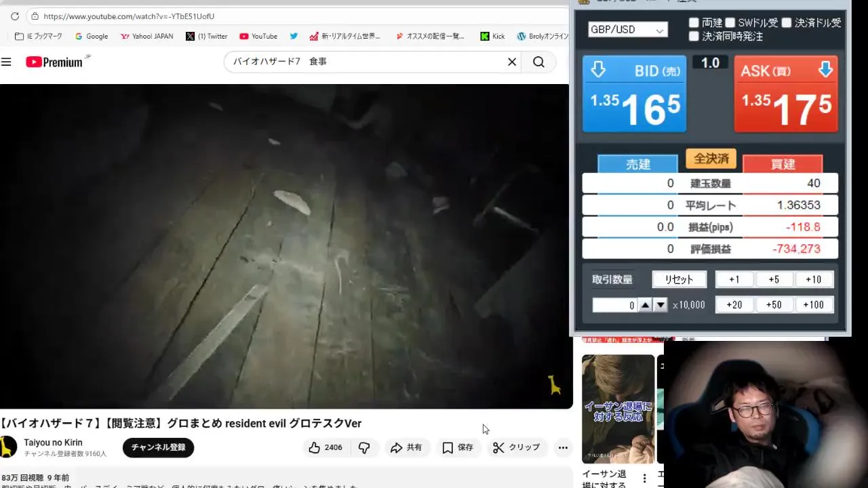Click the browser reload icon
Viewport: 868px width, 488px height.
click(x=15, y=16)
